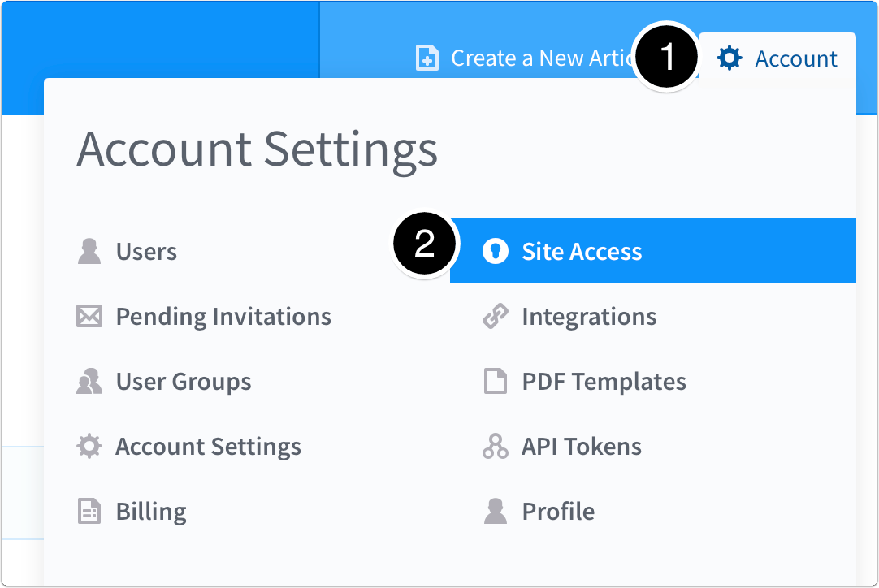The width and height of the screenshot is (879, 588).
Task: Open the Users settings entry
Action: tap(146, 251)
